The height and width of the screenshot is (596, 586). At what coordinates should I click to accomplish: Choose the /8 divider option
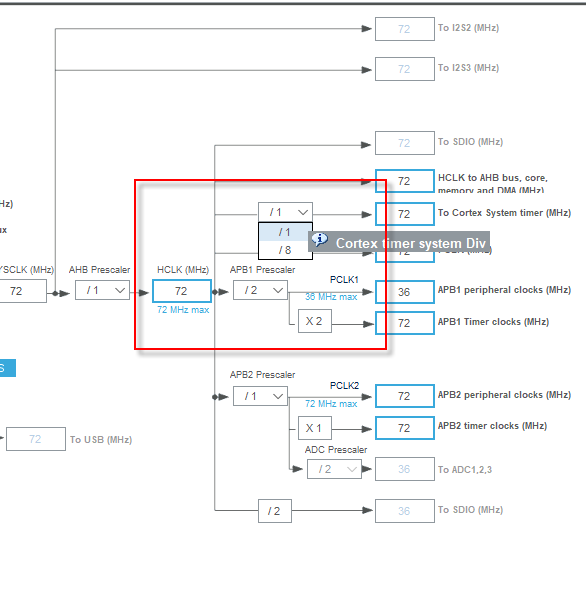(284, 250)
